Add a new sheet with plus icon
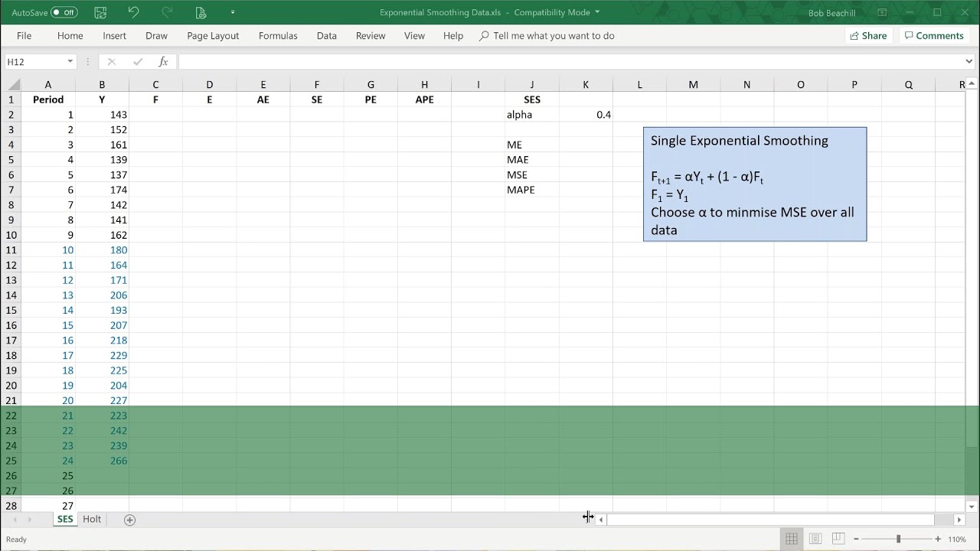This screenshot has width=980, height=551. tap(129, 520)
